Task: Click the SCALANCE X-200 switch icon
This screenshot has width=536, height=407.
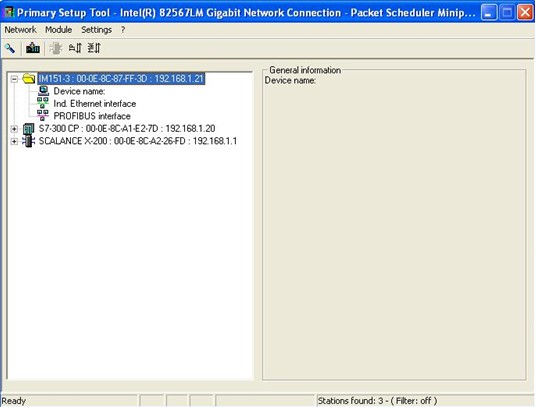Action: (29, 141)
